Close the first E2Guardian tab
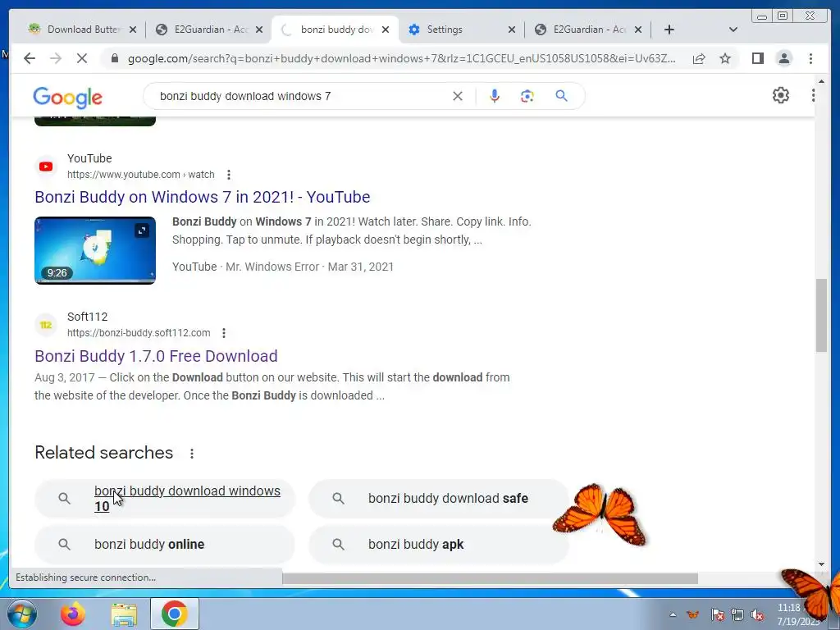This screenshot has width=840, height=630. pyautogui.click(x=259, y=30)
